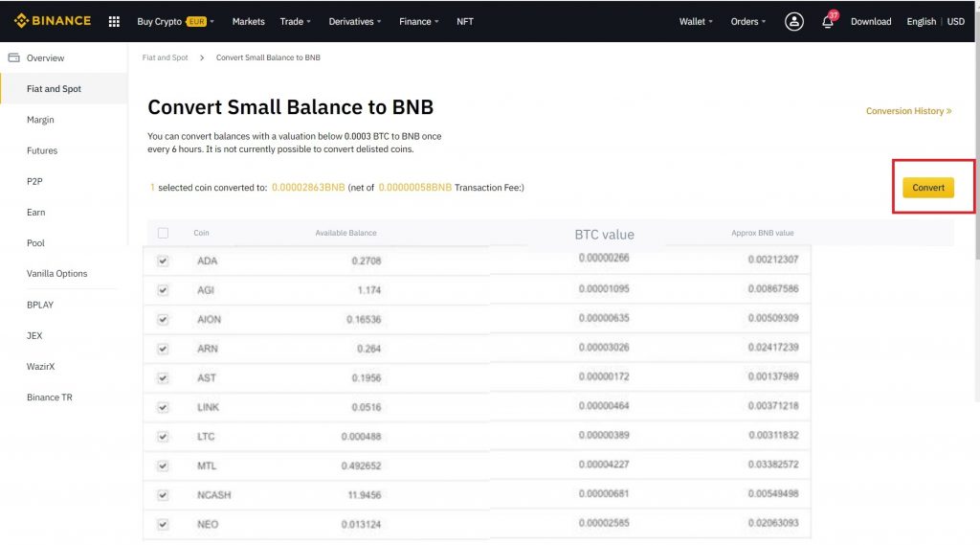Open the notifications bell icon
Screen dimensions: 980x545
tap(828, 22)
